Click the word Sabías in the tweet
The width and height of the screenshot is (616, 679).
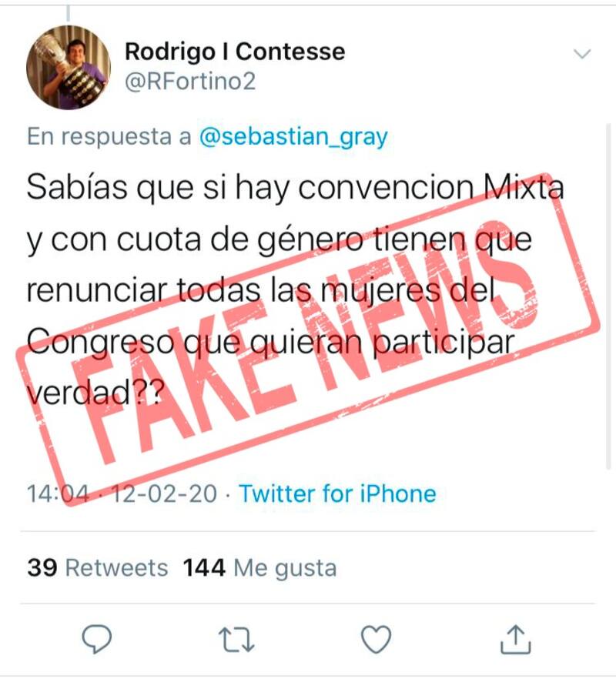click(77, 186)
